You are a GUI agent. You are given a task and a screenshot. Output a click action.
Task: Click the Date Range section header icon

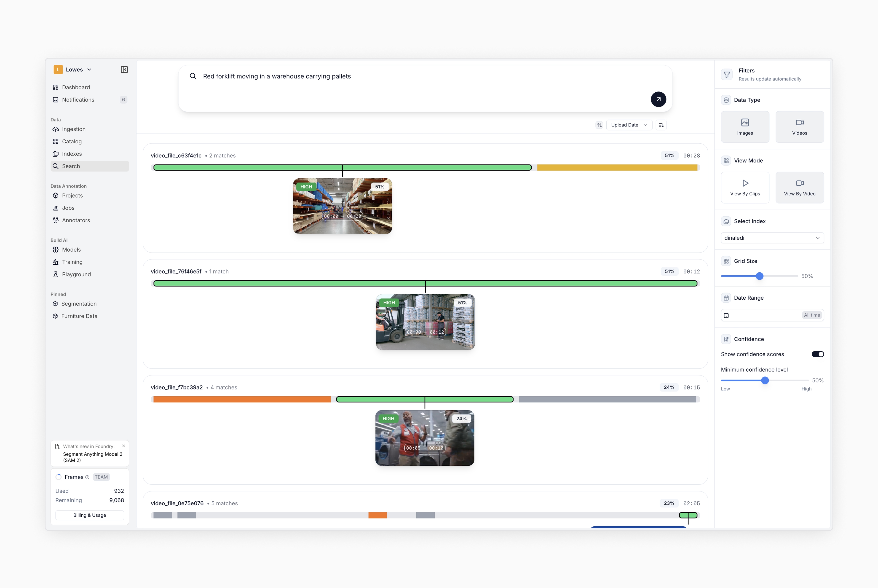(x=726, y=298)
